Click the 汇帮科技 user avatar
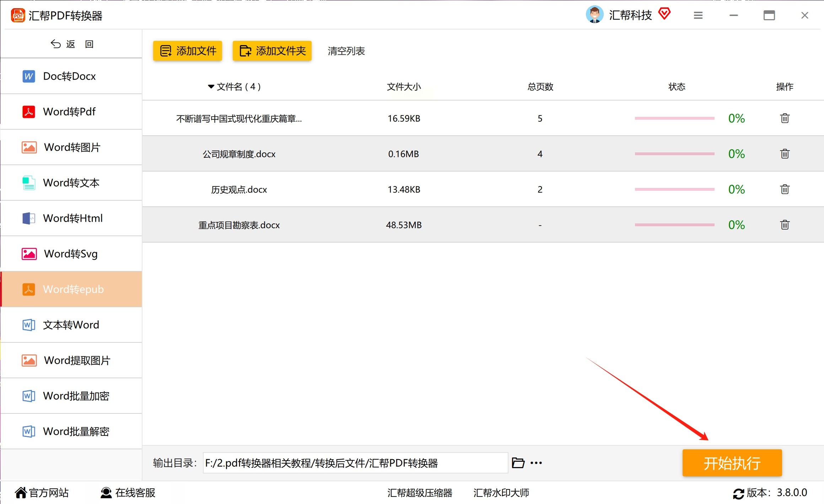Screen dimensions: 824x504 [594, 15]
